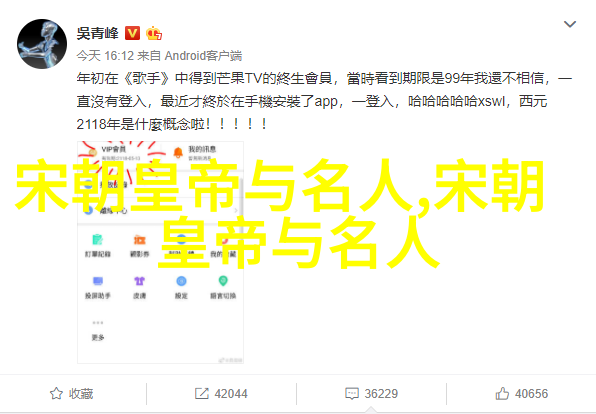Click the green 语言切换 pin icon
This screenshot has height=414, width=596.
click(223, 281)
